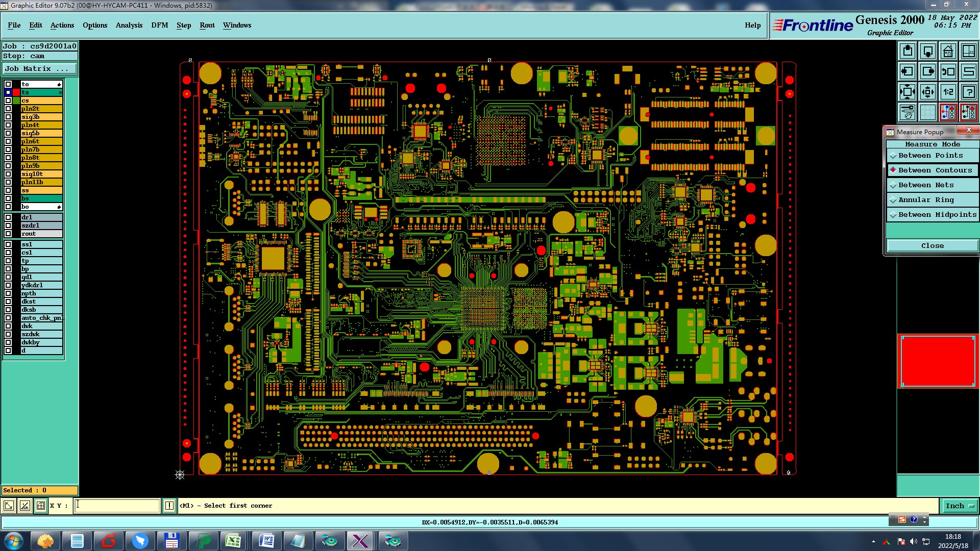980x551 pixels.
Task: Toggle the checkbox for layer drl
Action: click(8, 217)
